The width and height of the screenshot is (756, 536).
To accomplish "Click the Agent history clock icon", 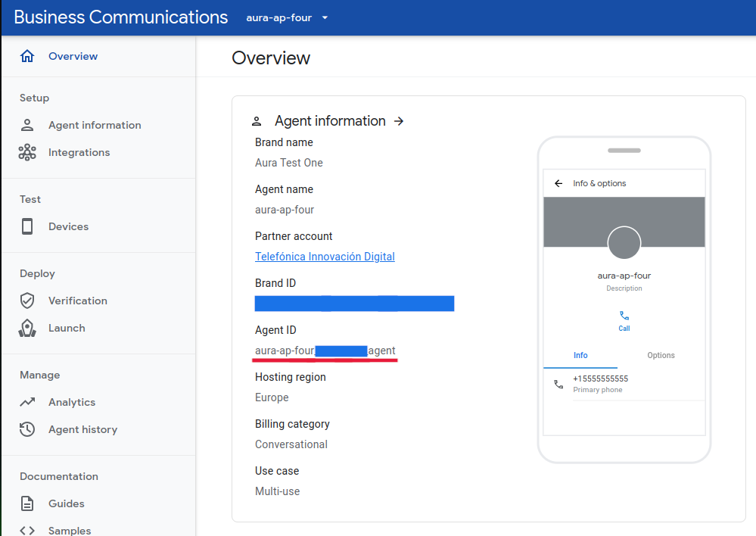I will pyautogui.click(x=27, y=429).
